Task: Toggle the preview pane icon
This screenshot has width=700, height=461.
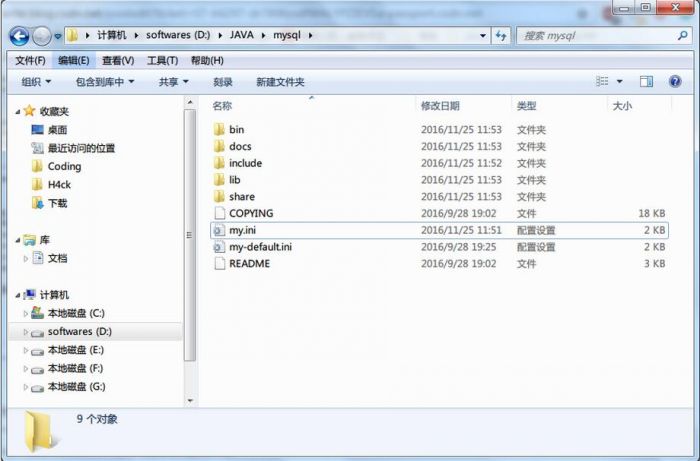Action: point(646,81)
